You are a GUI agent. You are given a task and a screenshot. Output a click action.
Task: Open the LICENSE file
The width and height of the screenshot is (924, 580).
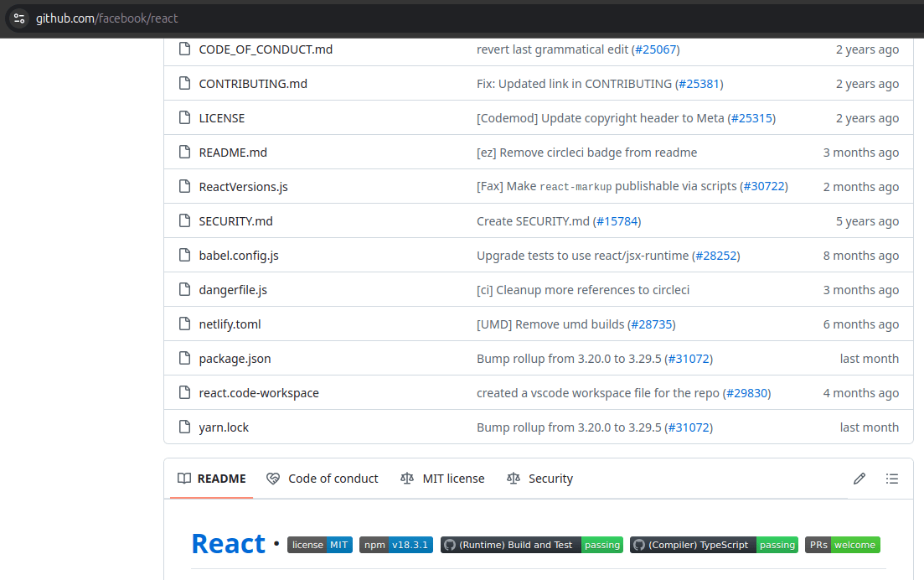[221, 118]
